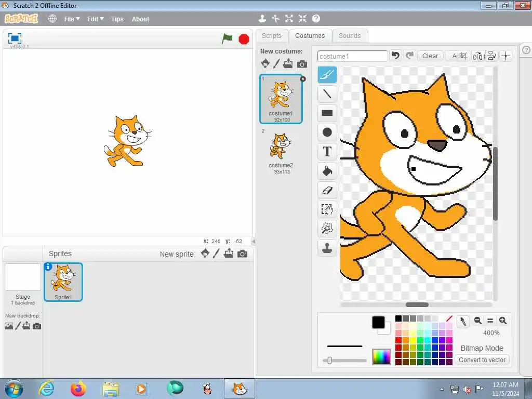Select the Fill with color bucket tool
This screenshot has width=532, height=399.
pos(327,170)
